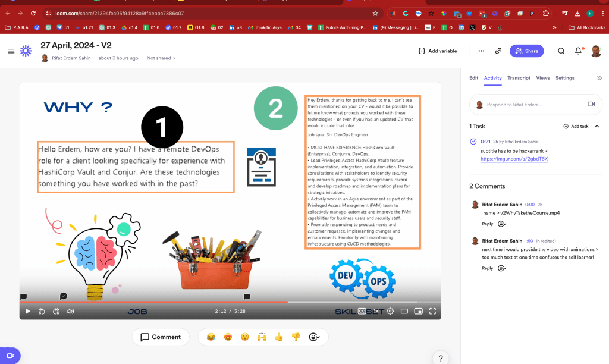This screenshot has height=364, width=609.
Task: Collapse the sidebar with double chevron
Action: (599, 78)
